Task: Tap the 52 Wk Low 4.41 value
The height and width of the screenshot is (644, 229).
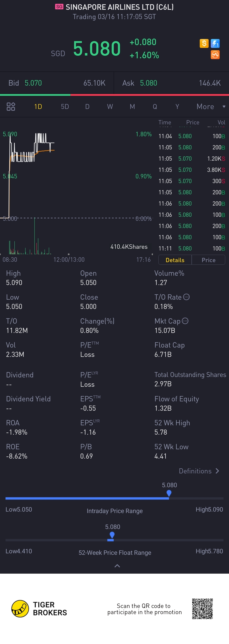Action: tap(161, 456)
